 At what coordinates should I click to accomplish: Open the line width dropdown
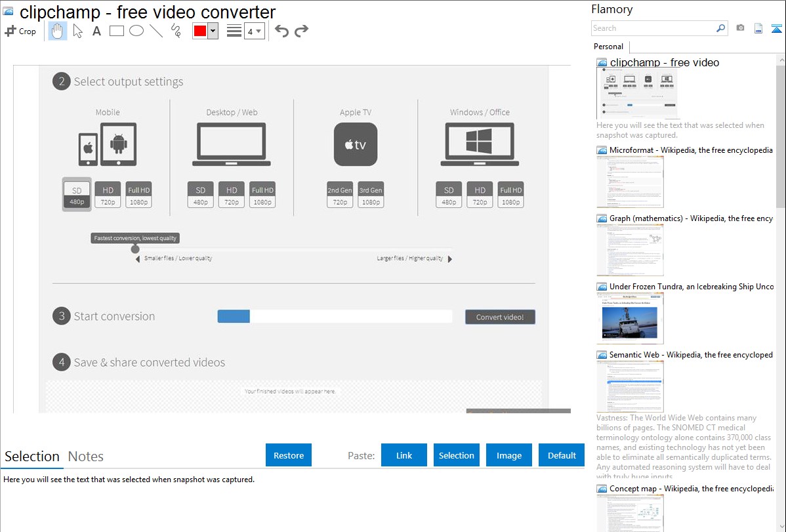click(255, 31)
